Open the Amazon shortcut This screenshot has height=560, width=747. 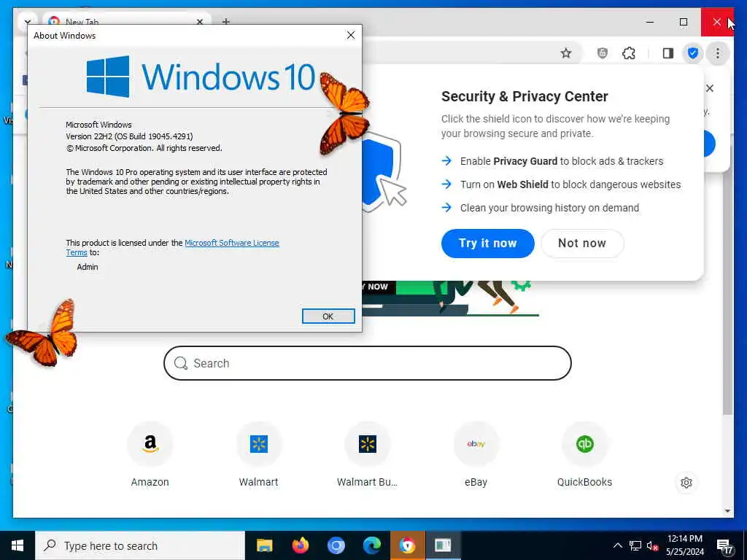(150, 455)
